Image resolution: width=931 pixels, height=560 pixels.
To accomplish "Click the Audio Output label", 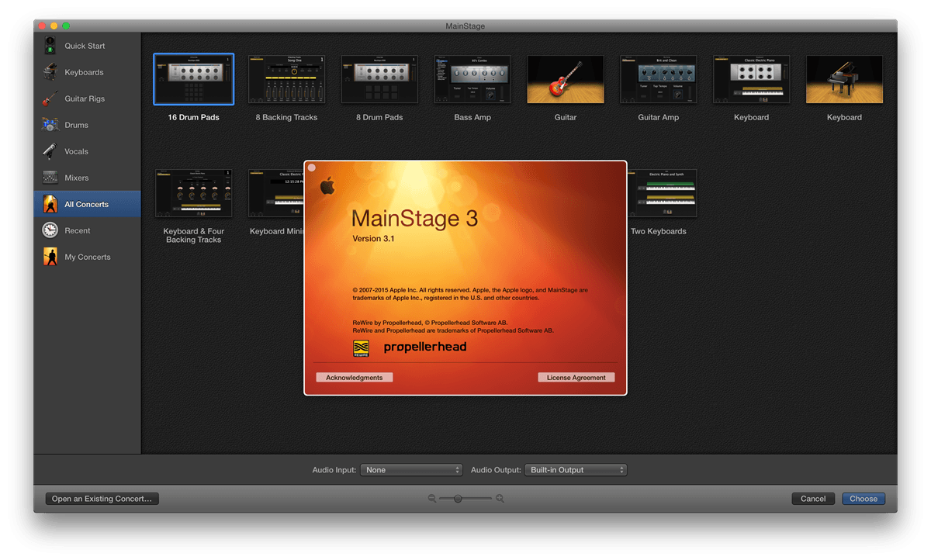I will point(496,470).
